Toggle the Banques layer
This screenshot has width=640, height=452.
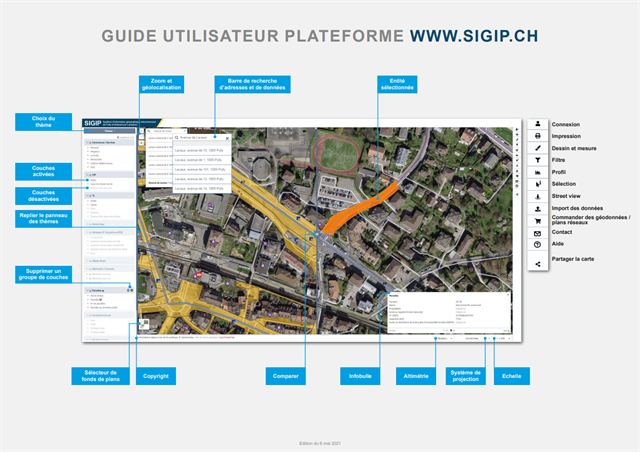click(x=95, y=147)
